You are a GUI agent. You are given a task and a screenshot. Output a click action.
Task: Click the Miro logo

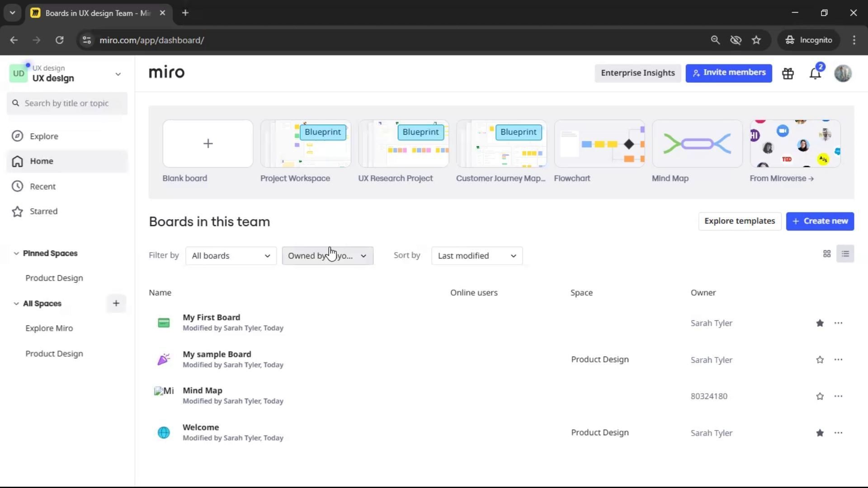(167, 73)
